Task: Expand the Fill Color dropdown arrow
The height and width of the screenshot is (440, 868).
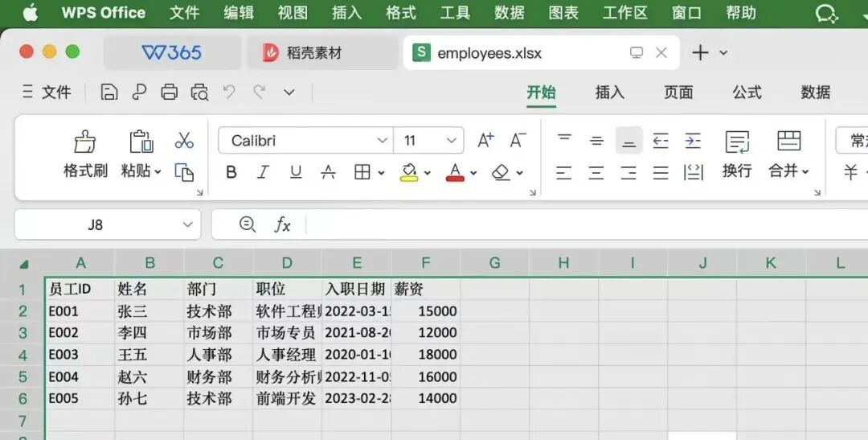Action: click(428, 174)
